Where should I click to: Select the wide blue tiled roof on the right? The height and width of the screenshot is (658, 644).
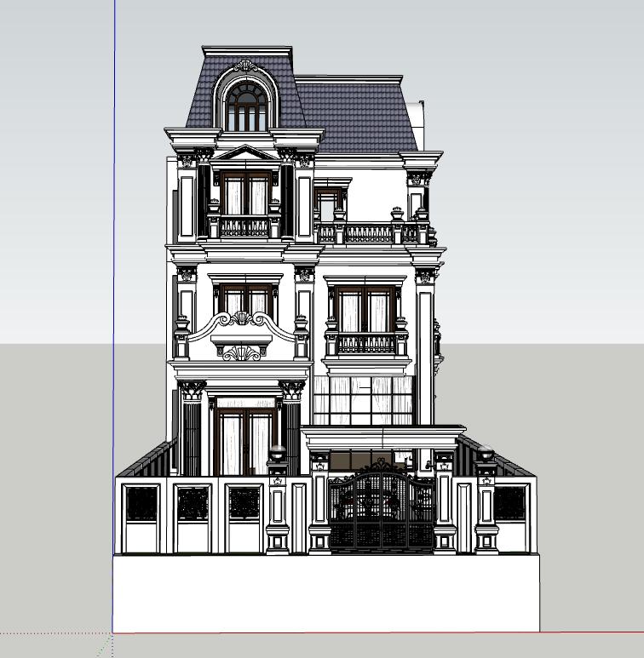coord(358,115)
